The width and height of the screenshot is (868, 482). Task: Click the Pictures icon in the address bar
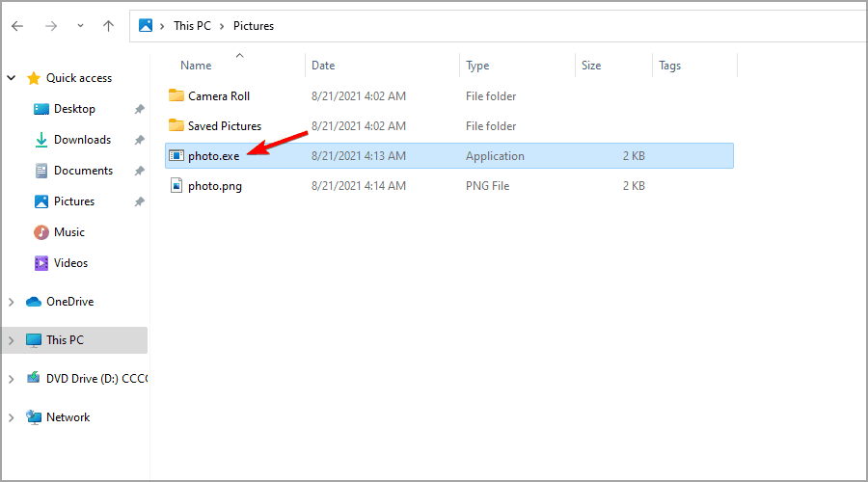point(146,25)
